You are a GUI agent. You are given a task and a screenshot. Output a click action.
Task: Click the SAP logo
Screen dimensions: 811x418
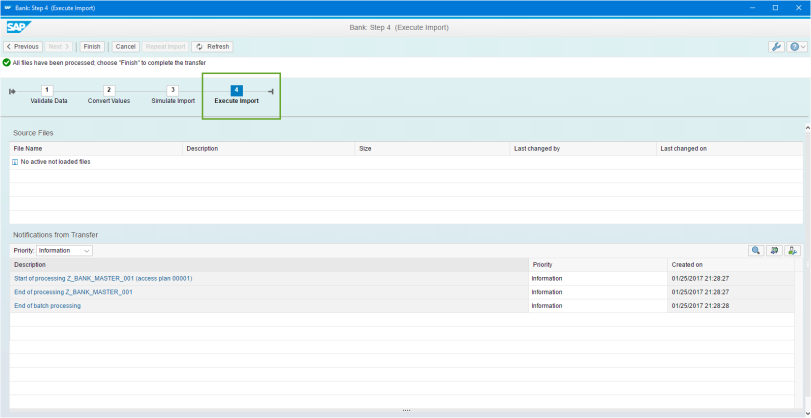coord(19,27)
